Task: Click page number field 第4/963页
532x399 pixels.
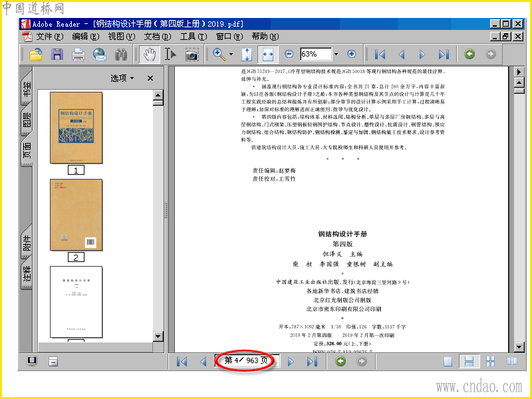Action: tap(247, 360)
